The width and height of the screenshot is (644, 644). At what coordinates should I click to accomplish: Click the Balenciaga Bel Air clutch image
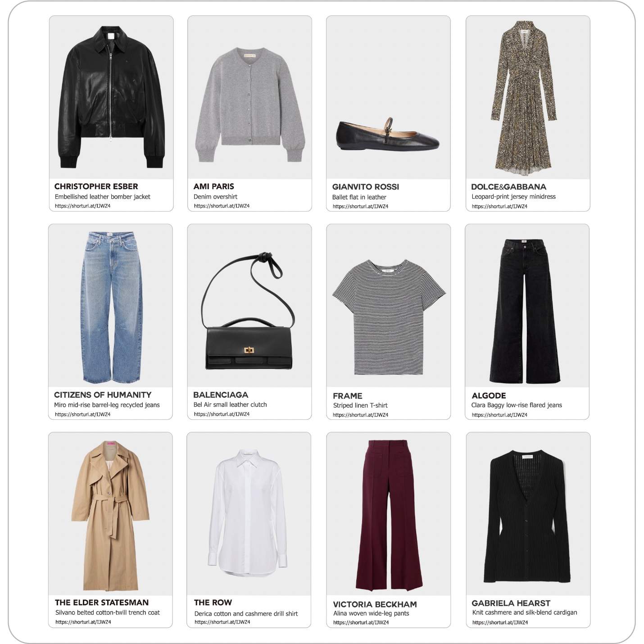tap(249, 306)
